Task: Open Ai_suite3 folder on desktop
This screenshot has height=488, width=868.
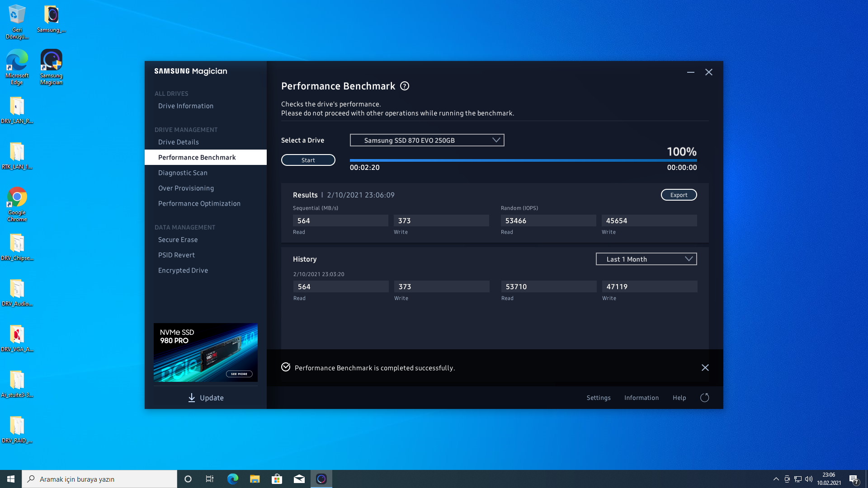Action: tap(17, 384)
